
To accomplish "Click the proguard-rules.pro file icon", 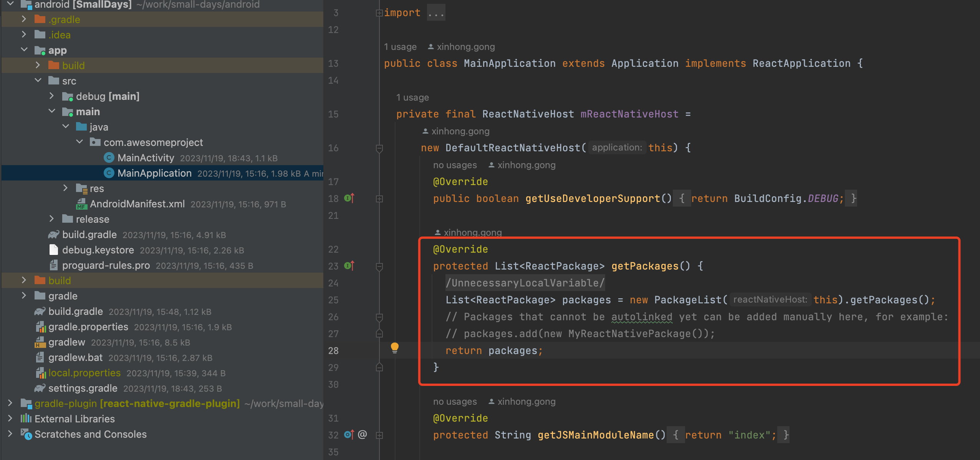I will click(54, 265).
